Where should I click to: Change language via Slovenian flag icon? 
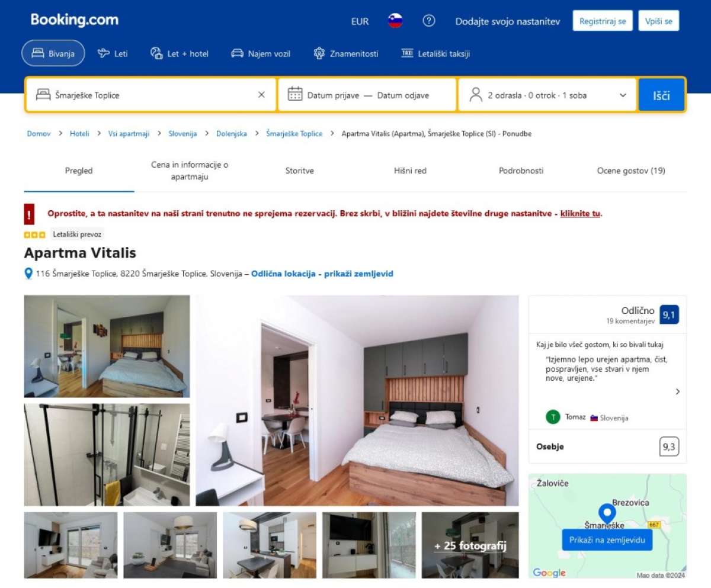pyautogui.click(x=395, y=21)
